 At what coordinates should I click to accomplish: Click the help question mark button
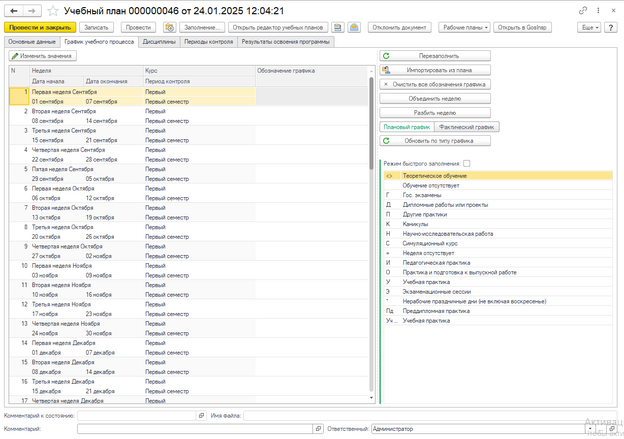[x=613, y=27]
